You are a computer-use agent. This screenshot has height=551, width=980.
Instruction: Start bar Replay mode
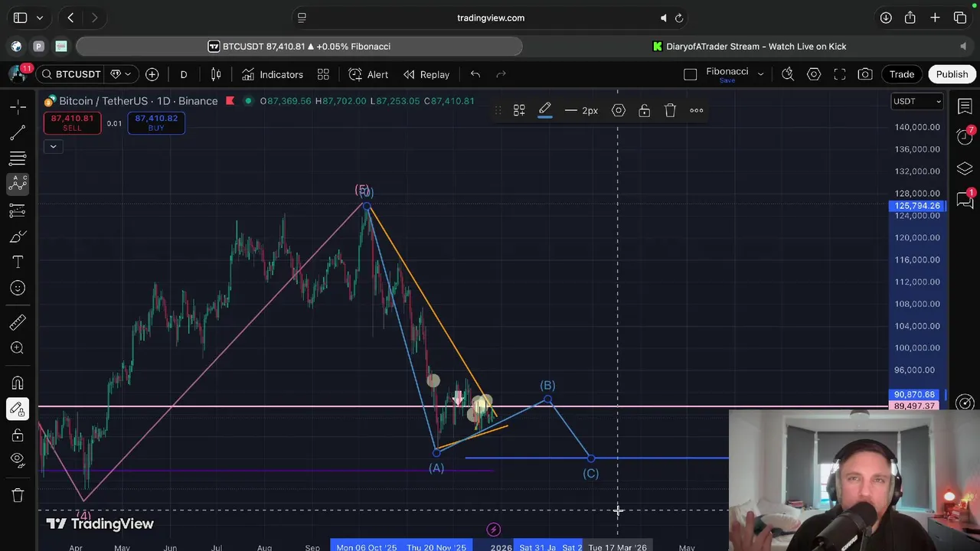pyautogui.click(x=426, y=74)
